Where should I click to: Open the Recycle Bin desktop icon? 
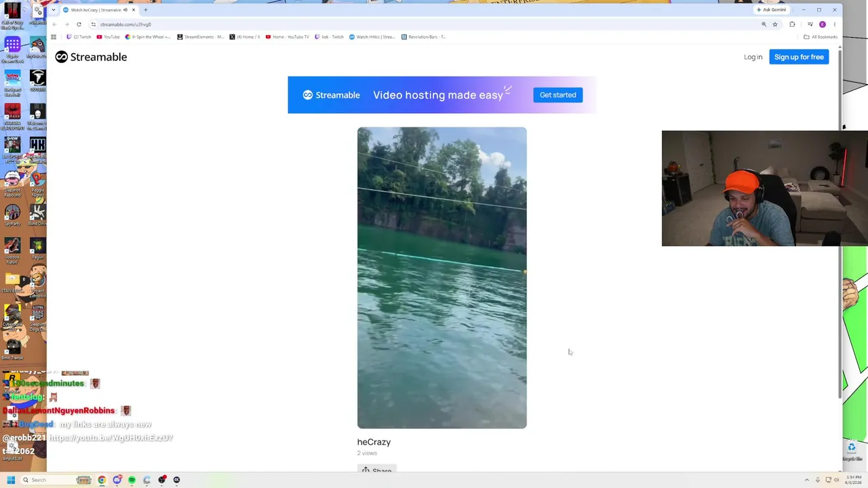coord(852,450)
